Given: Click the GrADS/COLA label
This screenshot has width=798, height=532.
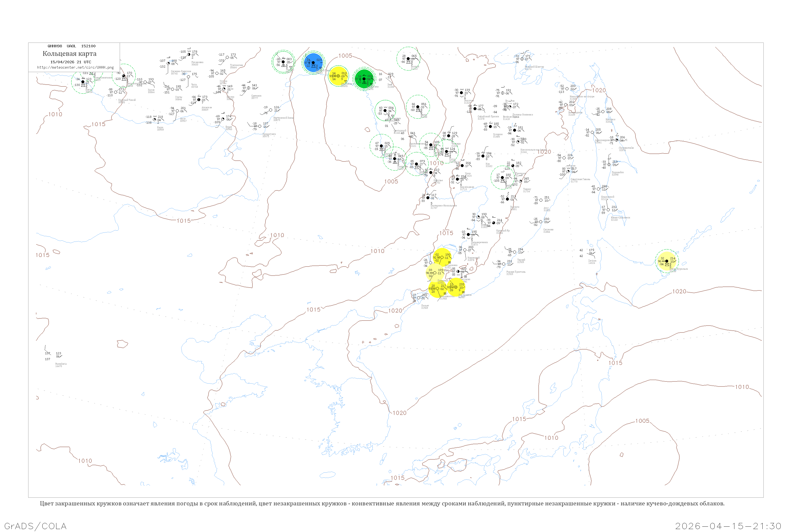Looking at the screenshot, I should pyautogui.click(x=35, y=526).
